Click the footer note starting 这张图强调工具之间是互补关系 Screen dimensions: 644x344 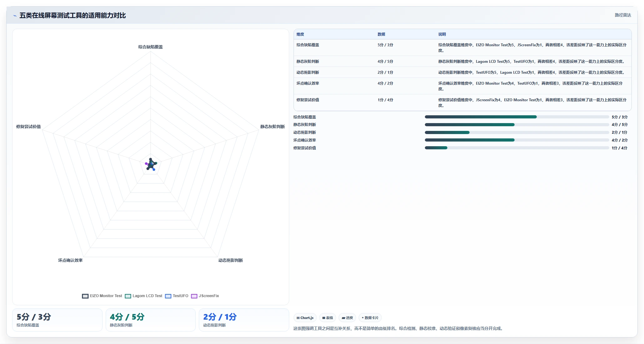(x=399, y=328)
